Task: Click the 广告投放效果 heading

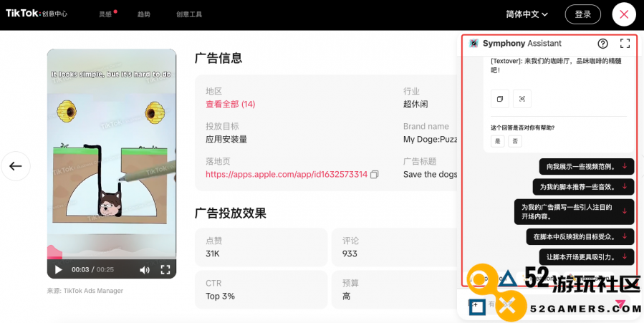Action: point(231,213)
